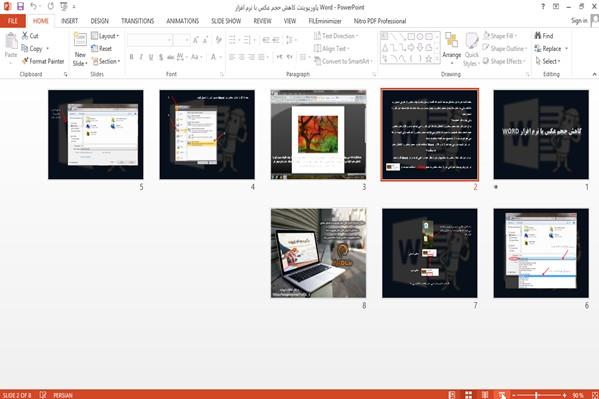
Task: Open Nitro PDF Professional tab
Action: 380,21
